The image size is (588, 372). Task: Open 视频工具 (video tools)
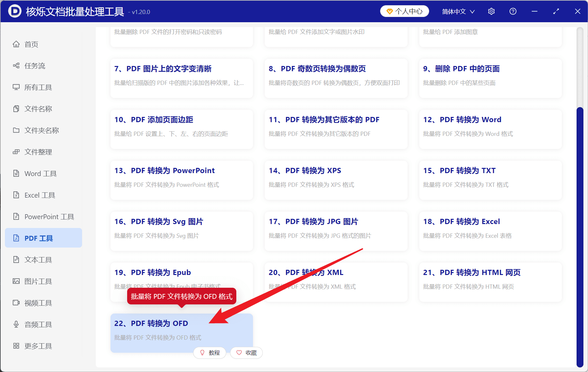(x=38, y=302)
